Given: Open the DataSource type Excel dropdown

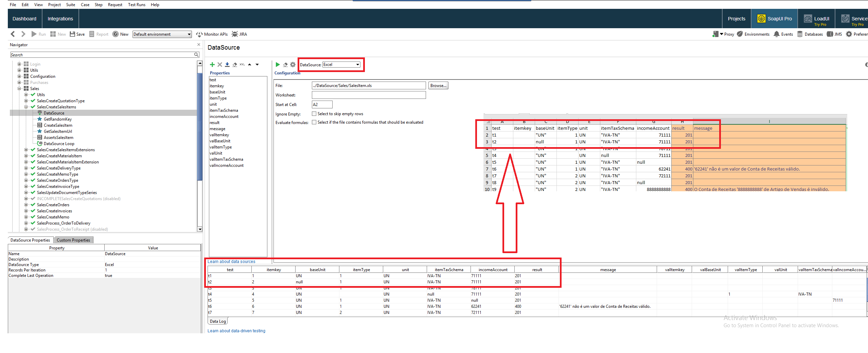Looking at the screenshot, I should click(341, 65).
